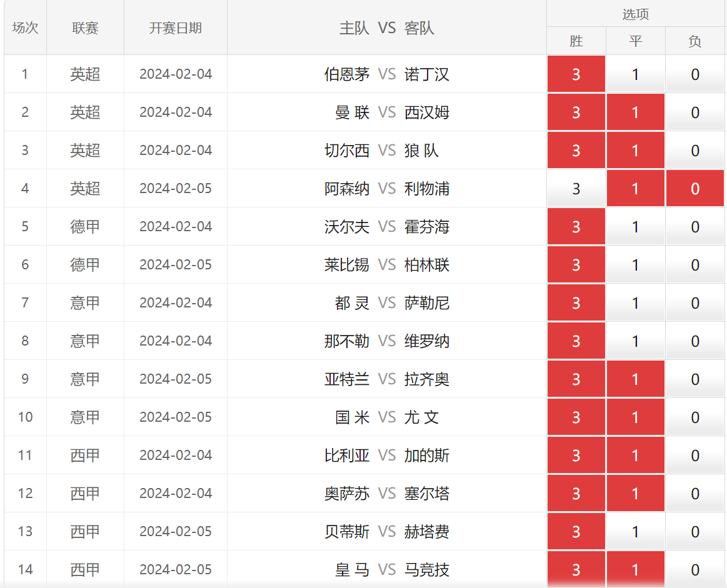Toggle win option 3 for 奥萨苏 vs 塞尔塔

coord(576,493)
